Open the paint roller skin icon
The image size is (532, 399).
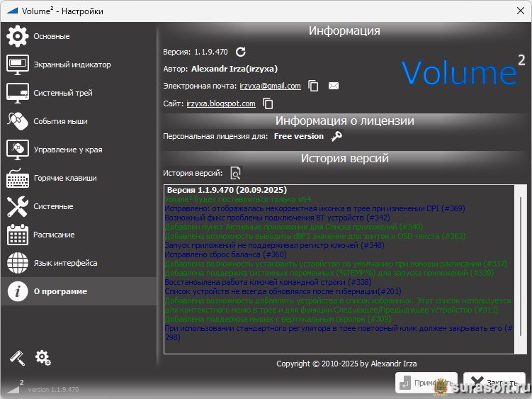17,358
